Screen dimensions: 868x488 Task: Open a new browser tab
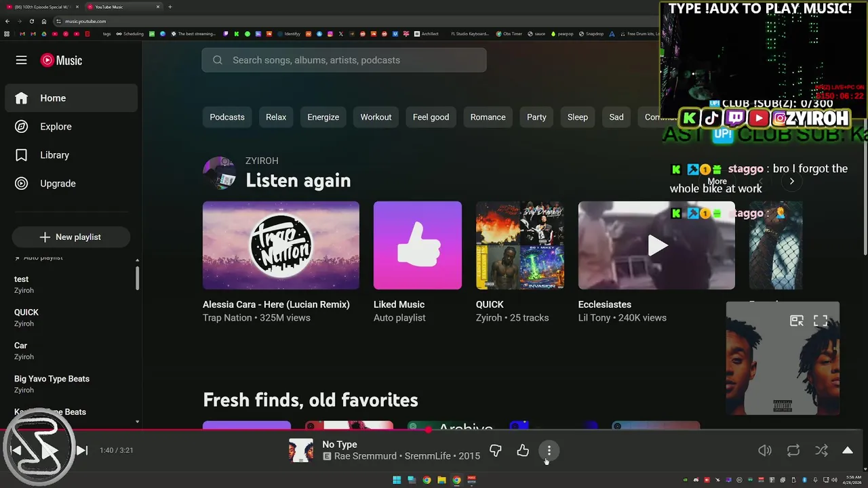coord(170,7)
